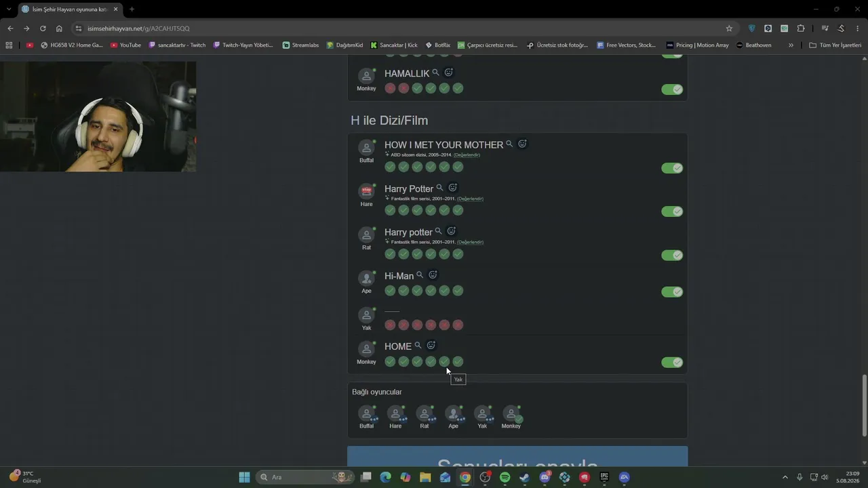868x488 pixels.
Task: Bookmark this page with the star icon
Action: click(x=729, y=28)
